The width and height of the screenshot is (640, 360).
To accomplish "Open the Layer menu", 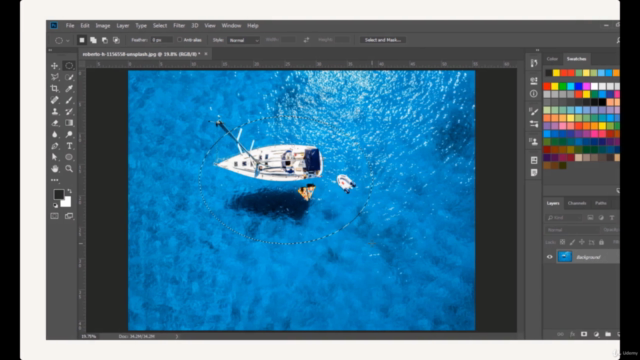I will click(x=122, y=26).
